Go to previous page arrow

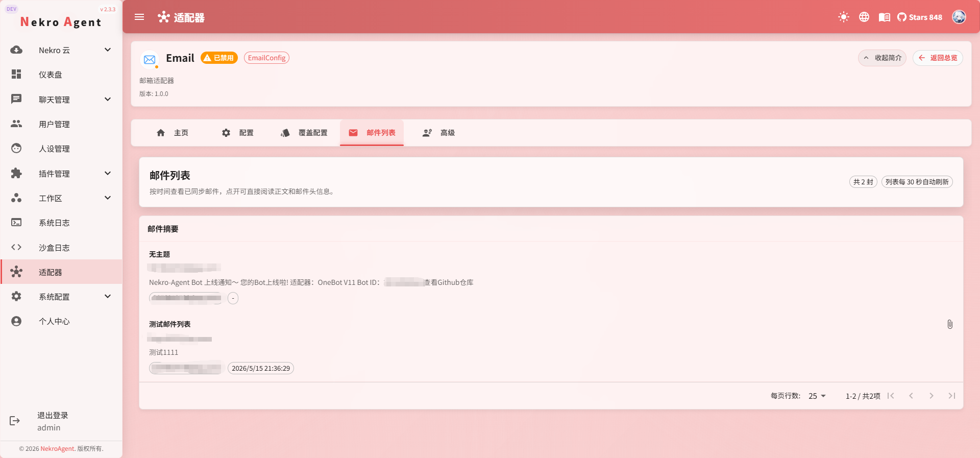911,396
